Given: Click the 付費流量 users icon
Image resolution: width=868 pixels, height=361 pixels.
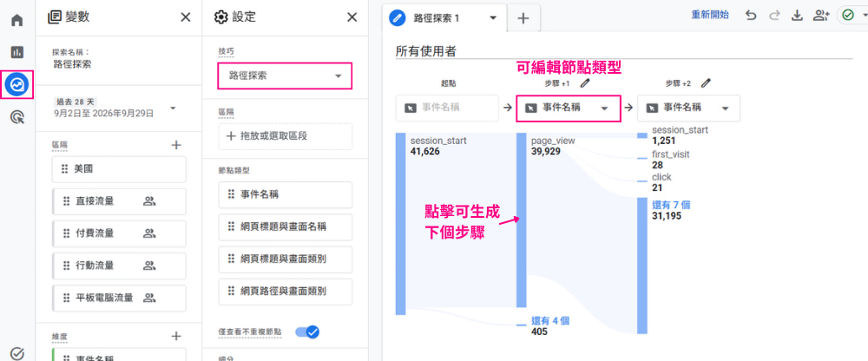Looking at the screenshot, I should [x=149, y=233].
